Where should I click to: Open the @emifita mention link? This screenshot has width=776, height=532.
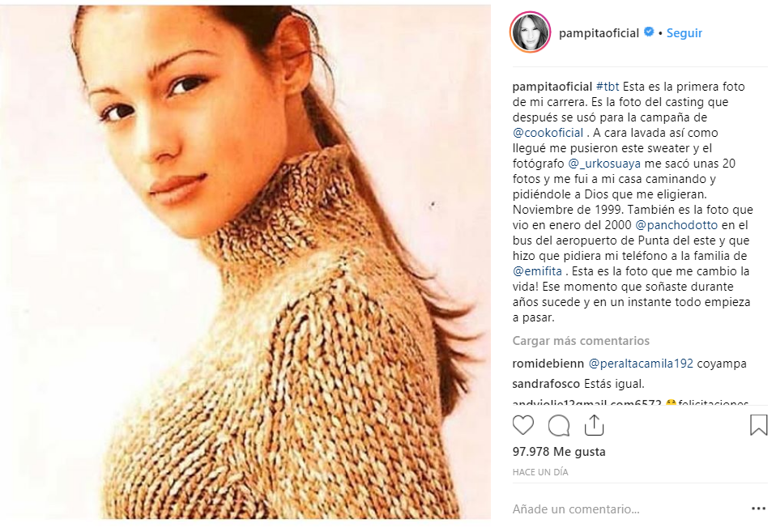(537, 271)
